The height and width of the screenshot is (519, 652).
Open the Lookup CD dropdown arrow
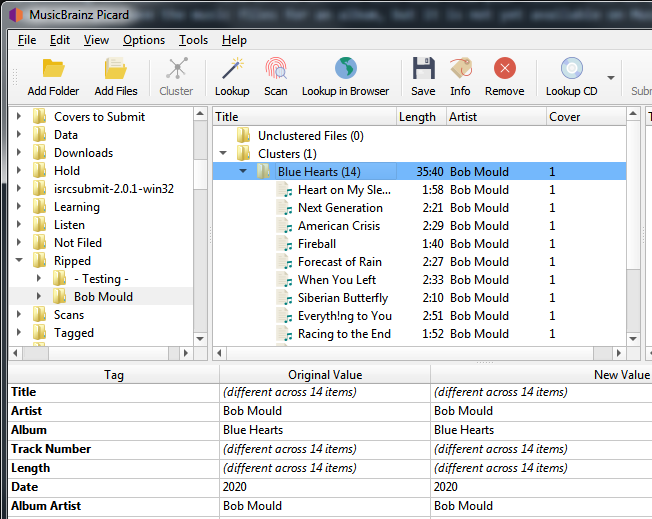[610, 78]
